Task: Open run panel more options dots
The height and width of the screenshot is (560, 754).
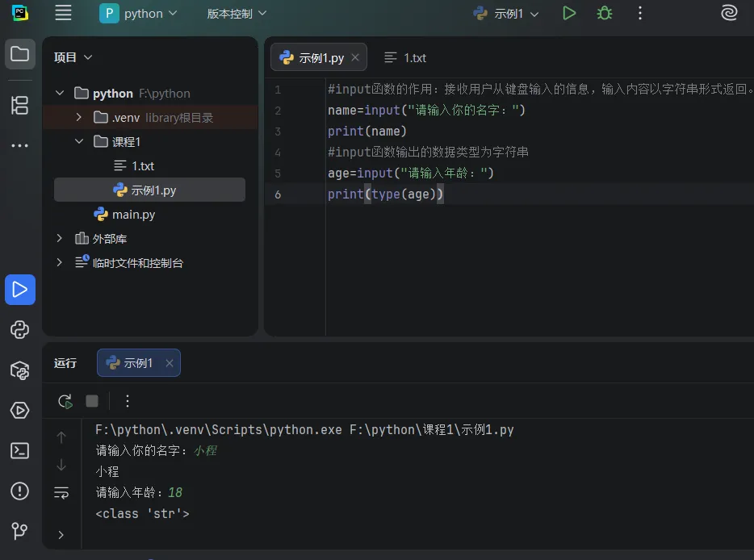Action: [x=128, y=401]
